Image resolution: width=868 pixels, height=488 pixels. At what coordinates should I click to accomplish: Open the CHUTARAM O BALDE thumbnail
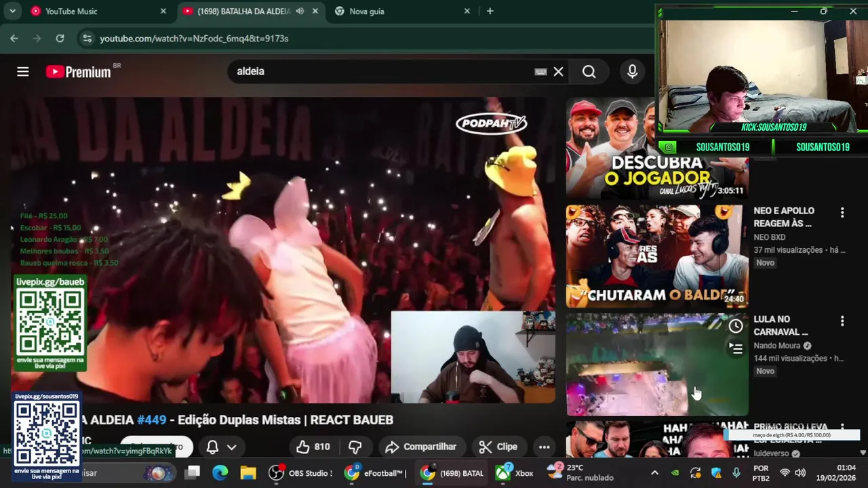[x=657, y=256]
